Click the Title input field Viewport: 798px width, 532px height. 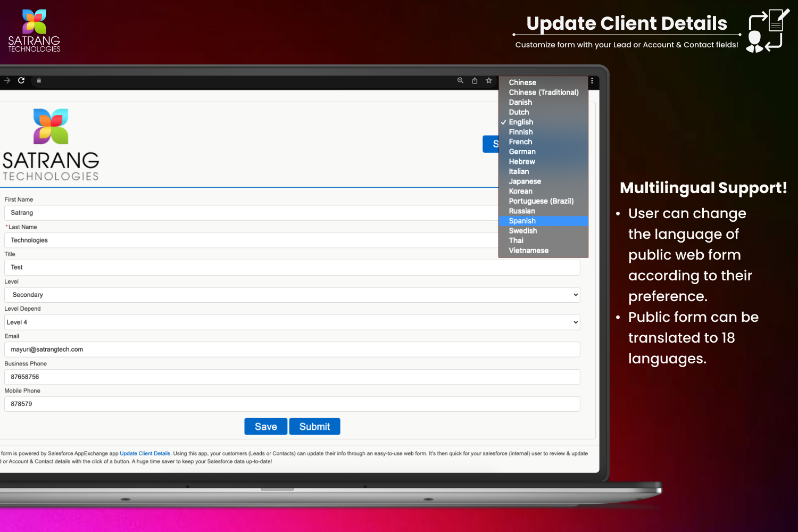(292, 268)
